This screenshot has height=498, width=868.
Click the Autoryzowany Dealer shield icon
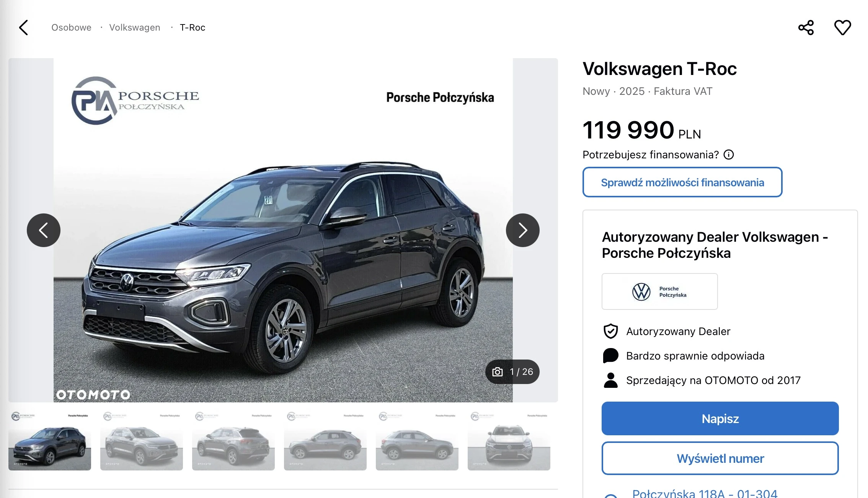tap(611, 331)
